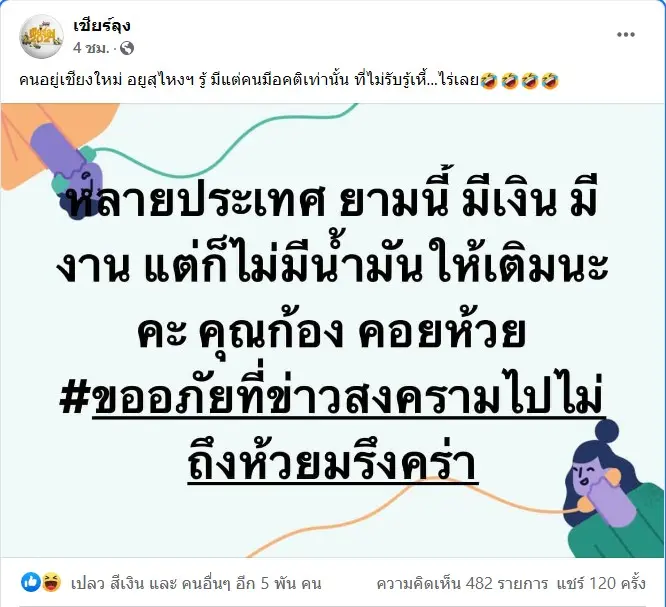Click the last laughing emoji in caption
This screenshot has height=607, width=666.
(x=550, y=81)
